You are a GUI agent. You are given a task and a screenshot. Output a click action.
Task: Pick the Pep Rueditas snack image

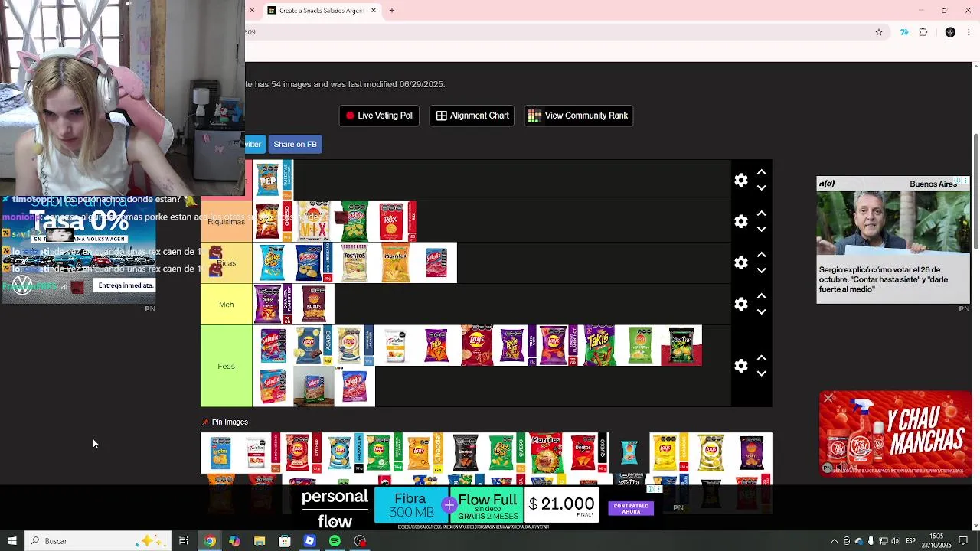[x=273, y=180]
